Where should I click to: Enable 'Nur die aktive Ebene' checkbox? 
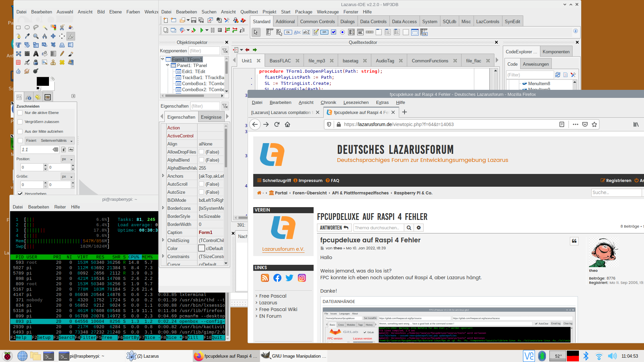click(20, 113)
